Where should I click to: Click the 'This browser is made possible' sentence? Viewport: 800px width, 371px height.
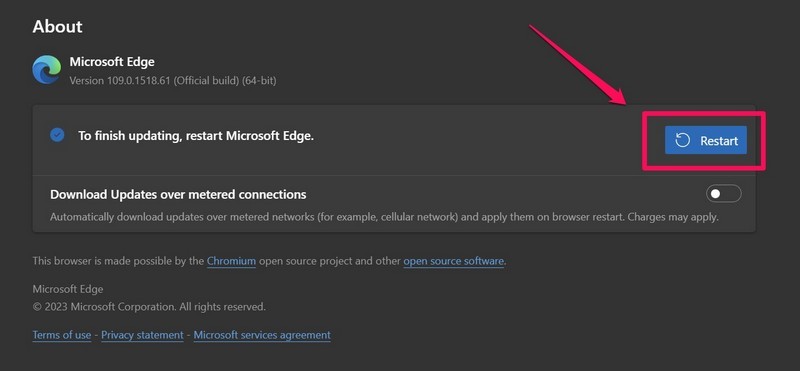[x=269, y=261]
